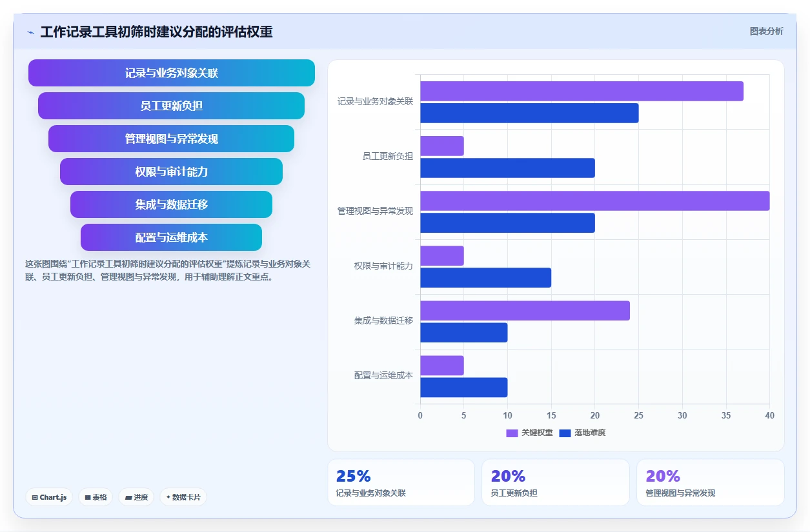Select funnel stage 权限与审计能力
The width and height of the screenshot is (810, 532).
tap(172, 172)
